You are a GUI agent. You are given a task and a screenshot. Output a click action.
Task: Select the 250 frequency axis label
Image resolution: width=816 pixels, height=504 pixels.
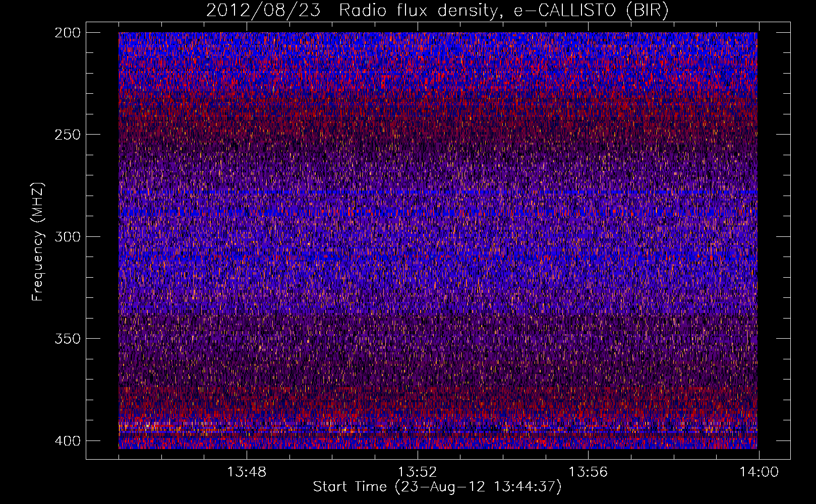67,135
